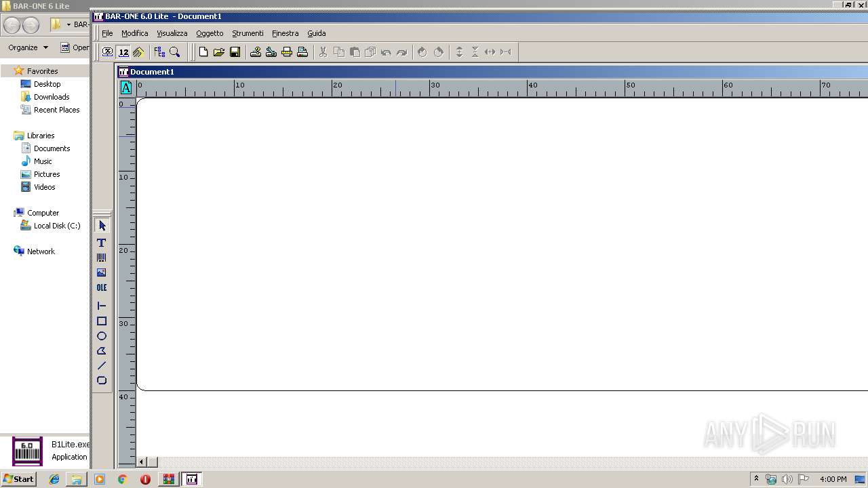Click the Paste clipboard icon
Image resolution: width=868 pixels, height=488 pixels.
[354, 52]
